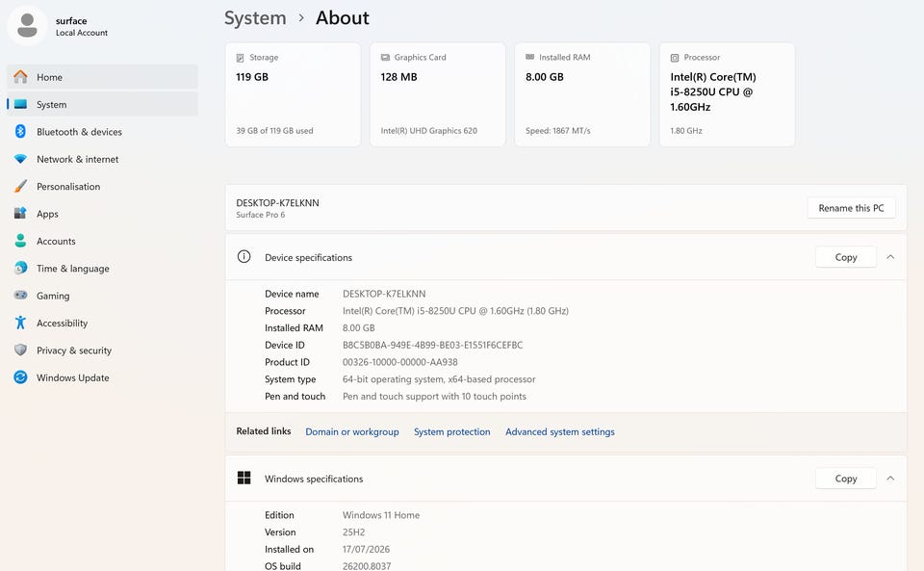The width and height of the screenshot is (924, 571).
Task: Click the Time & language globe icon
Action: 20,268
